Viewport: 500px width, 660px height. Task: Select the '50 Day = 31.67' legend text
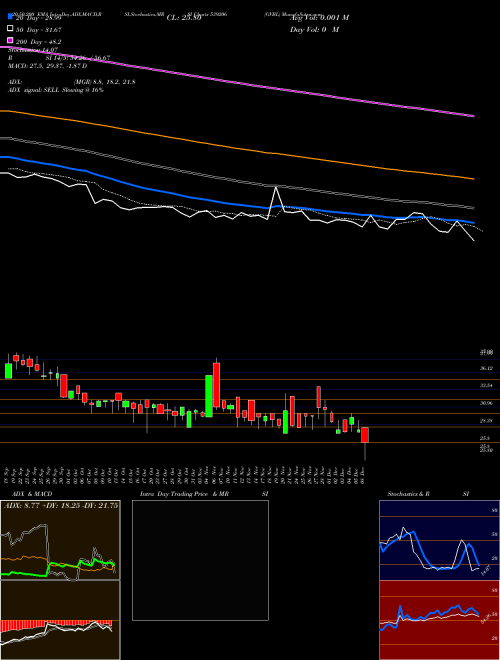tap(39, 29)
